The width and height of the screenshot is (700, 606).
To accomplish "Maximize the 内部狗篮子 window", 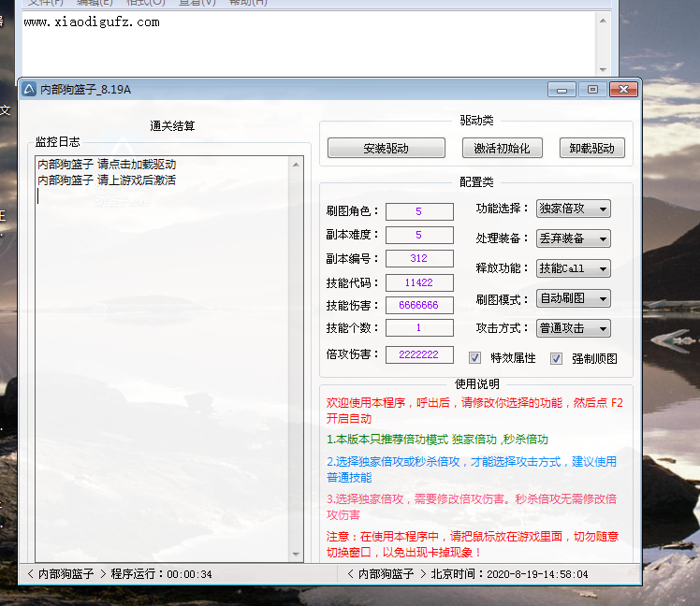I will pyautogui.click(x=591, y=90).
